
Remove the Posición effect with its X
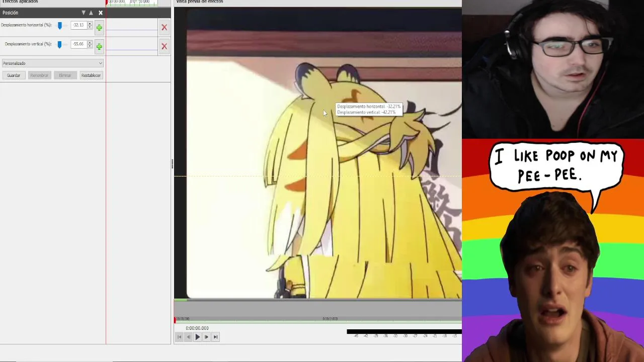[101, 13]
